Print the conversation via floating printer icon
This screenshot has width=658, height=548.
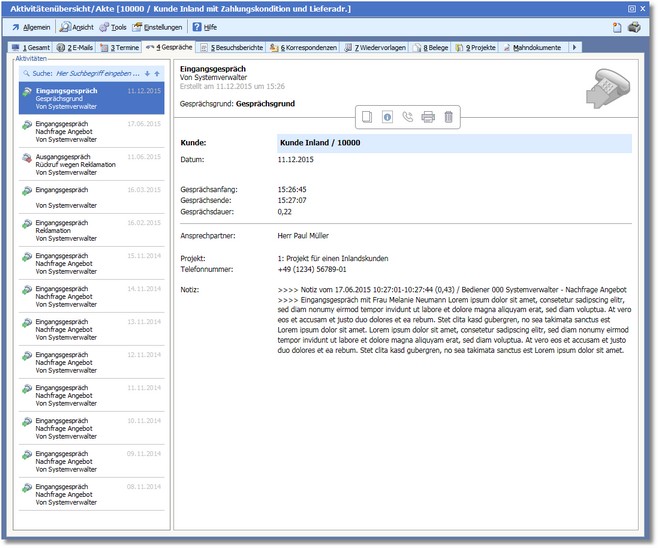click(428, 117)
